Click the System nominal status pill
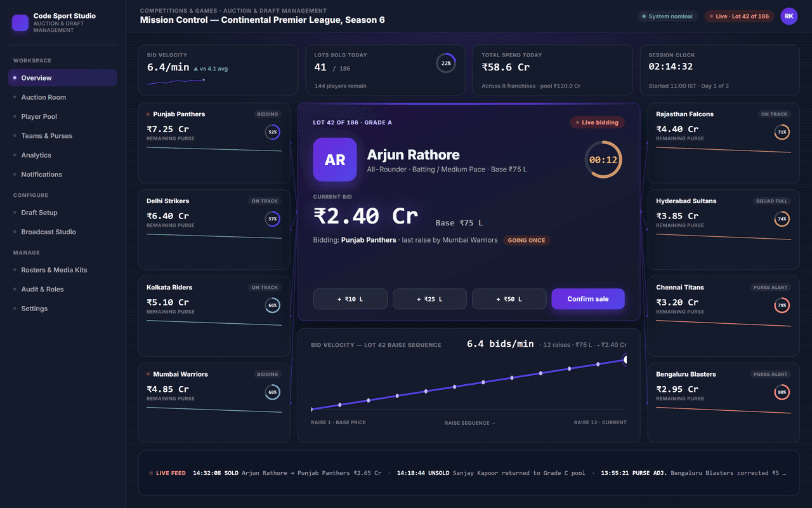The image size is (812, 508). click(x=667, y=17)
